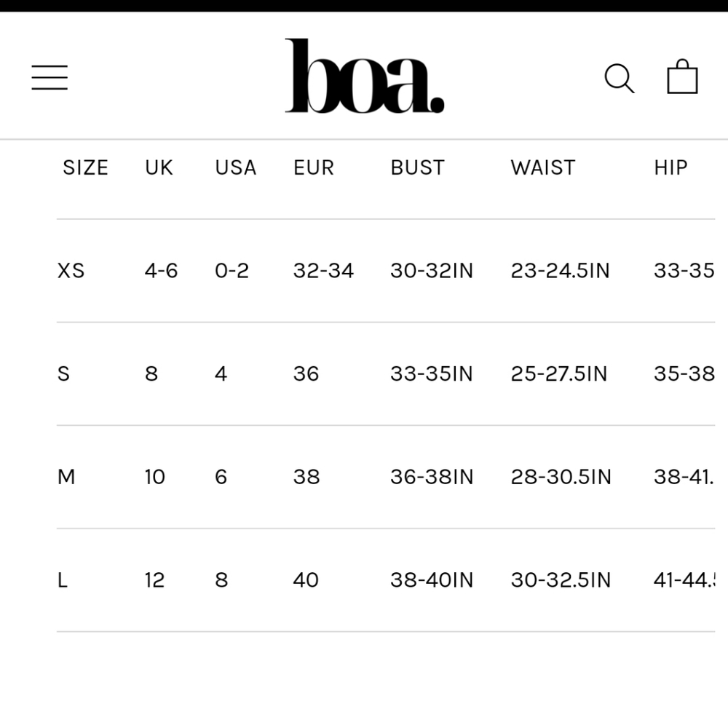Select the UK column header

159,167
